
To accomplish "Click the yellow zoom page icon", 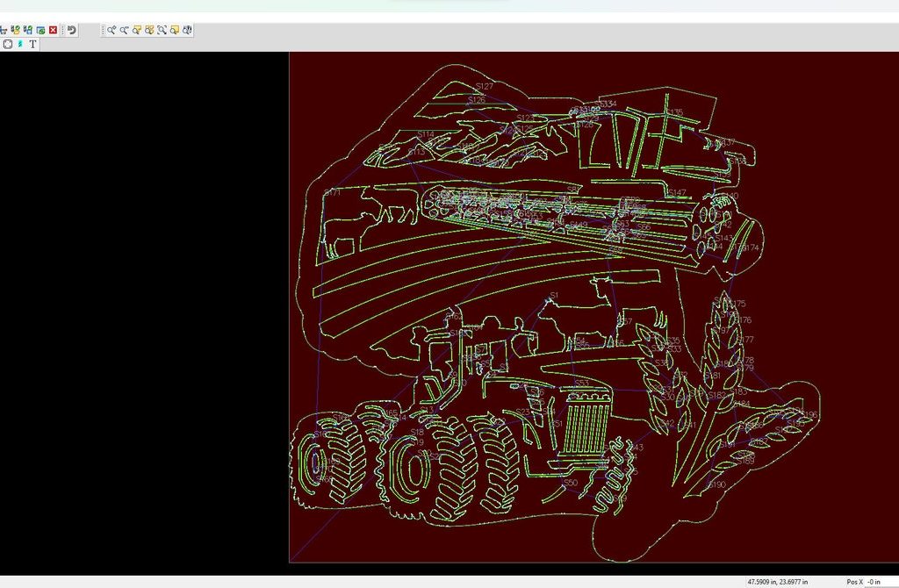I will click(175, 30).
